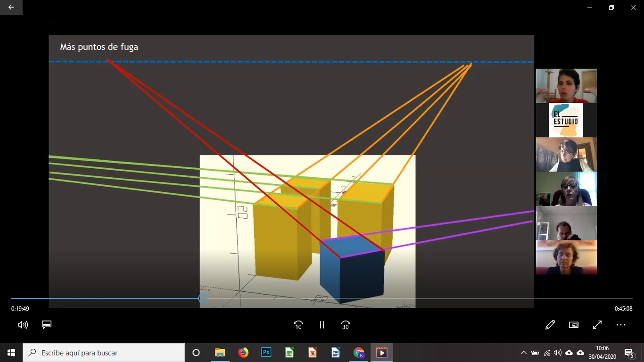The height and width of the screenshot is (362, 644).
Task: Skip back 10 seconds
Action: (298, 325)
